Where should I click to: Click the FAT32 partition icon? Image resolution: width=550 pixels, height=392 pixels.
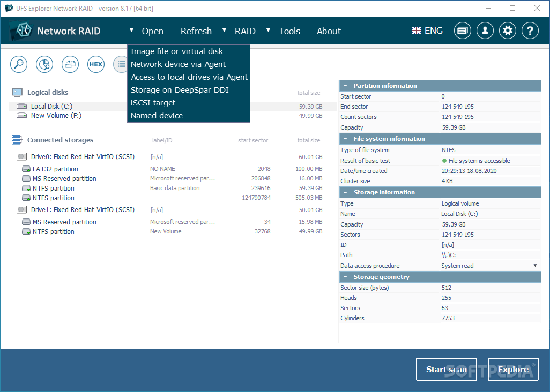click(26, 169)
